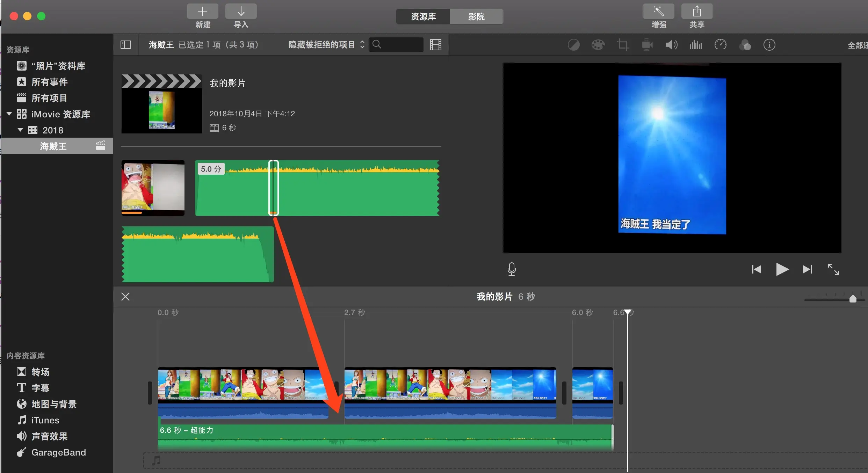Collapse the iMovie 资源库 tree
Viewport: 868px width, 473px height.
9,114
